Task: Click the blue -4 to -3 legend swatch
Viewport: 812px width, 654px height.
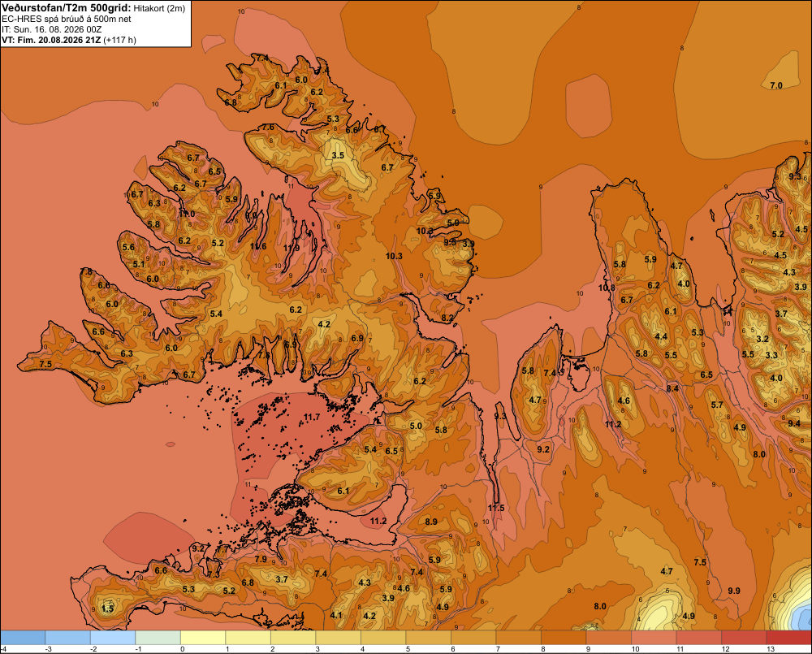Action: point(23,638)
